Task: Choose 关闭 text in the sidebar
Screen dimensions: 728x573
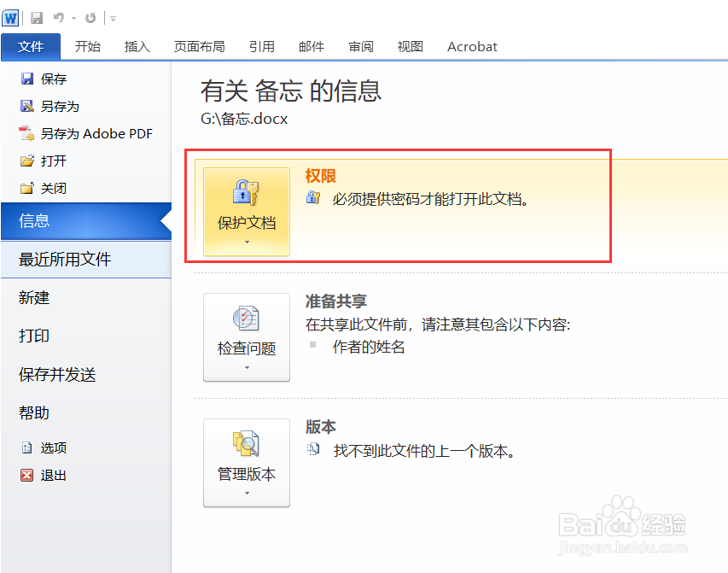Action: (54, 188)
